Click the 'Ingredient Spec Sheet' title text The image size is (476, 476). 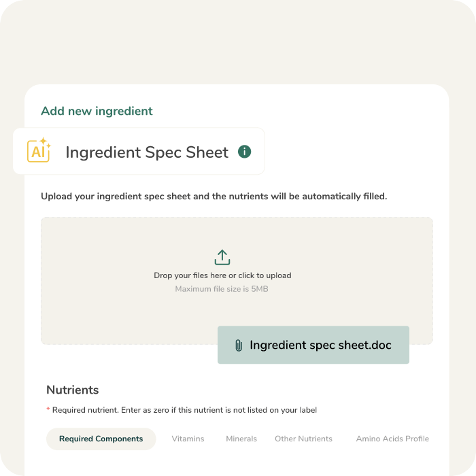point(147,152)
